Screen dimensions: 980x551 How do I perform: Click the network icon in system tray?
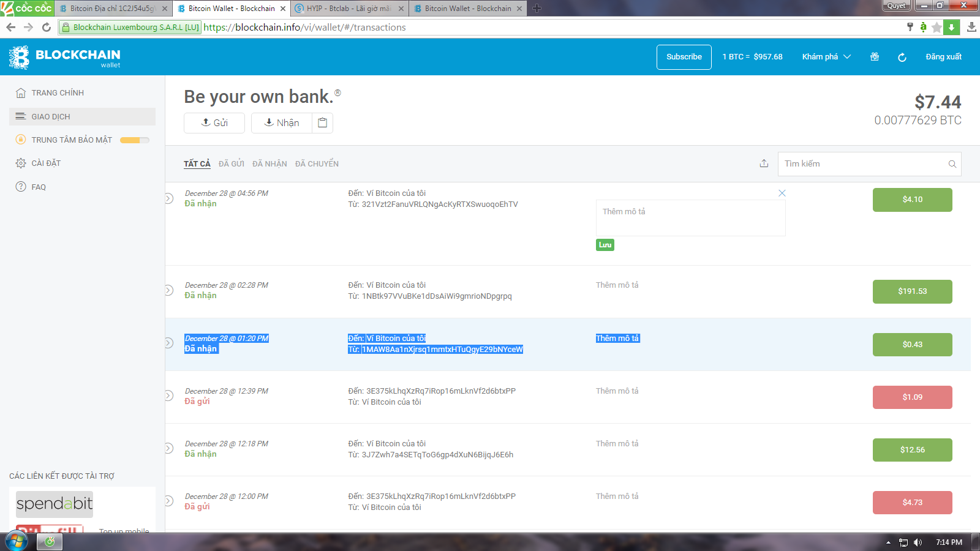[x=903, y=542]
